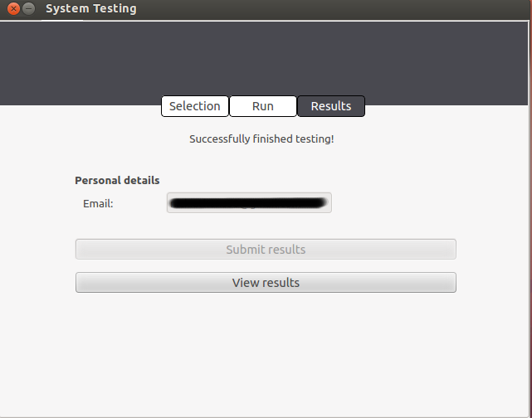Open View results
The image size is (532, 418).
click(x=266, y=283)
